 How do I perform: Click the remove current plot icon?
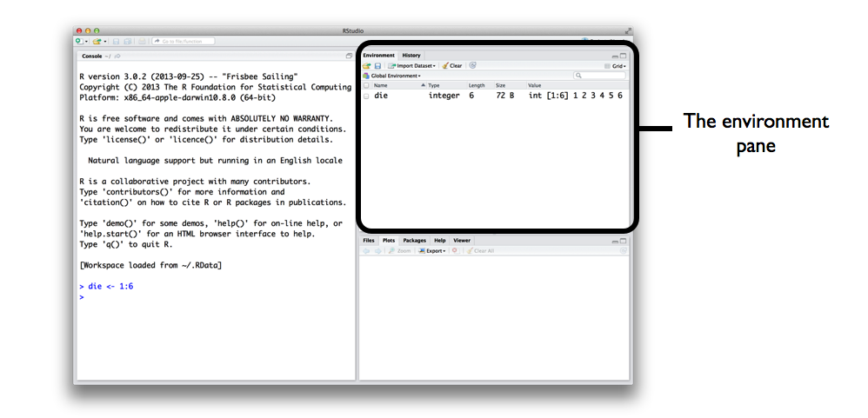(454, 250)
